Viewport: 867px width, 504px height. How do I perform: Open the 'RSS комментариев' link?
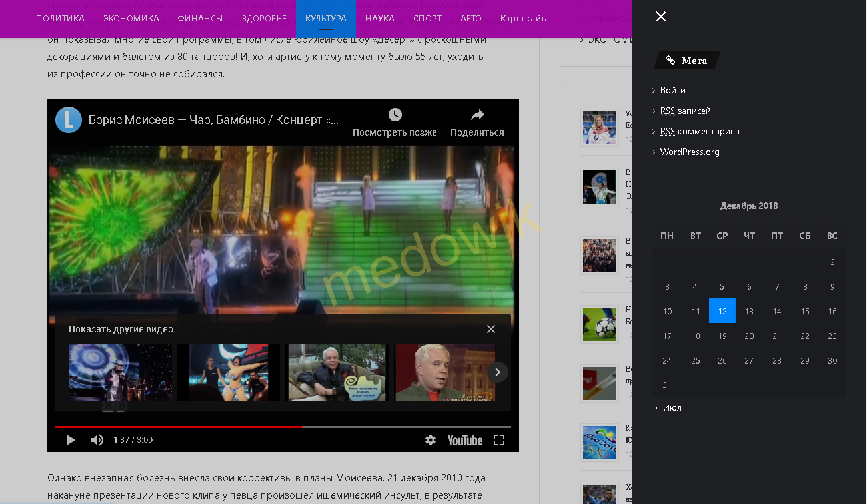point(700,131)
